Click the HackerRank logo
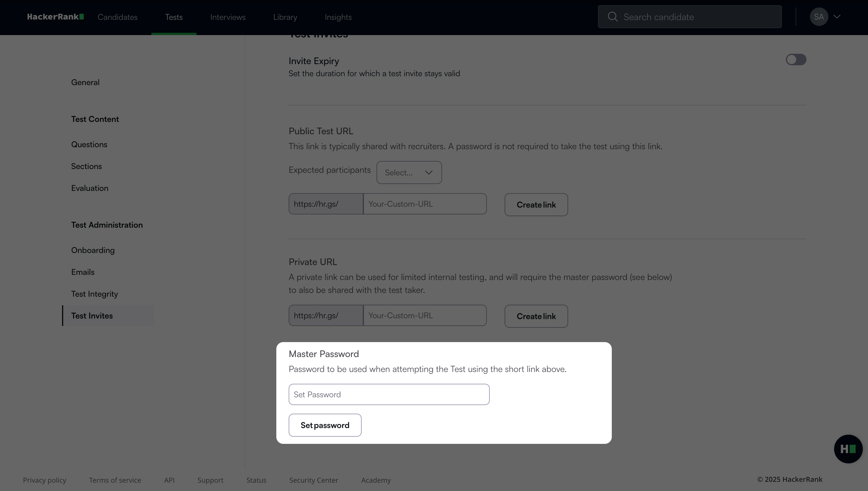Screen dimensions: 868x491 coord(55,17)
